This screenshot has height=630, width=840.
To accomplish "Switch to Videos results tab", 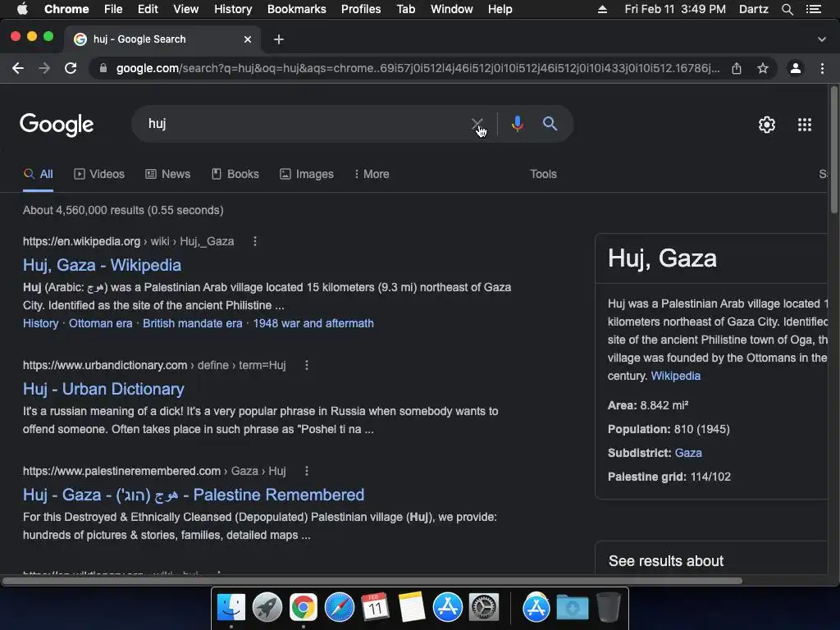I will click(x=99, y=174).
